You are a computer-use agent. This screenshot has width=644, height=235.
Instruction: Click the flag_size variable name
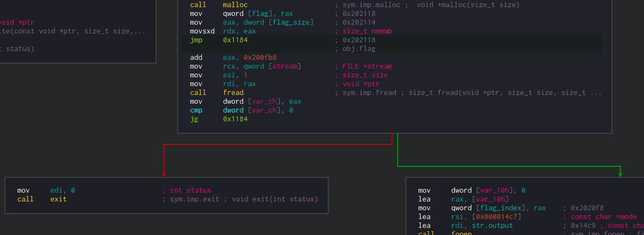tap(291, 22)
